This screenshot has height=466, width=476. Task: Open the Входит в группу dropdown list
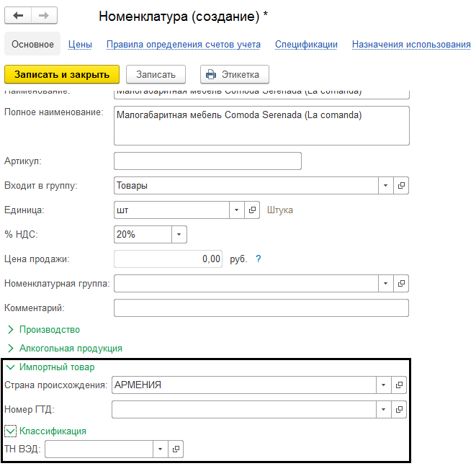point(385,186)
